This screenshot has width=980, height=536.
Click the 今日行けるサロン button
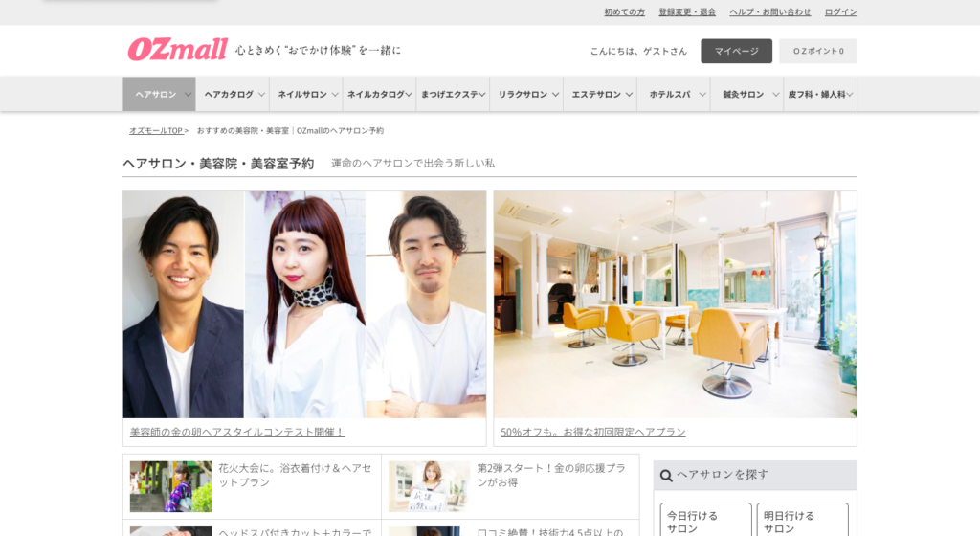[705, 521]
